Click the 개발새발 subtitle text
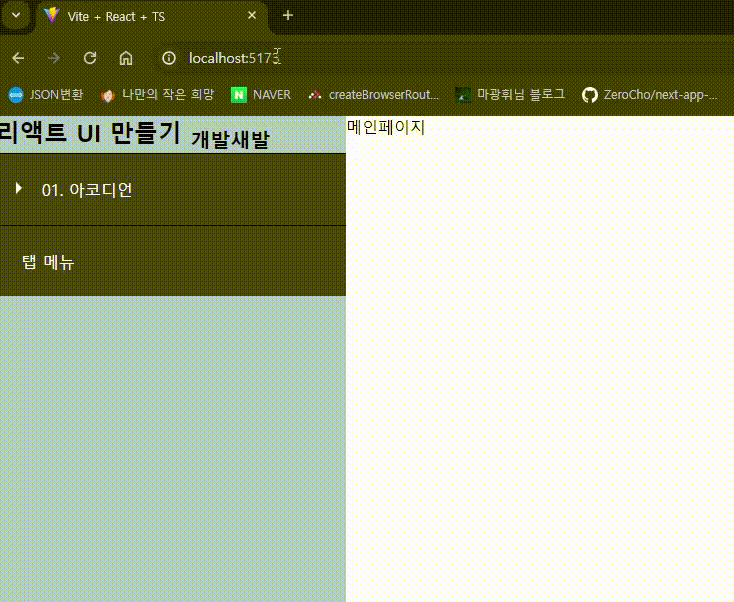The width and height of the screenshot is (734, 602). pos(230,139)
